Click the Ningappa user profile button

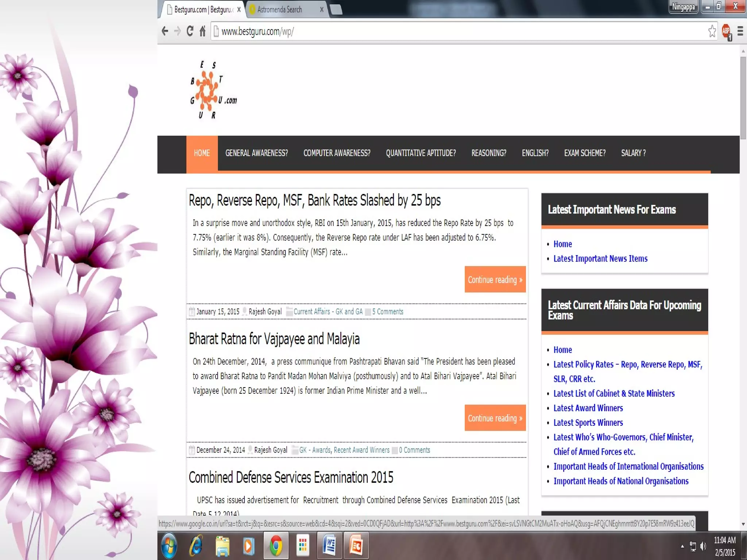(x=684, y=7)
